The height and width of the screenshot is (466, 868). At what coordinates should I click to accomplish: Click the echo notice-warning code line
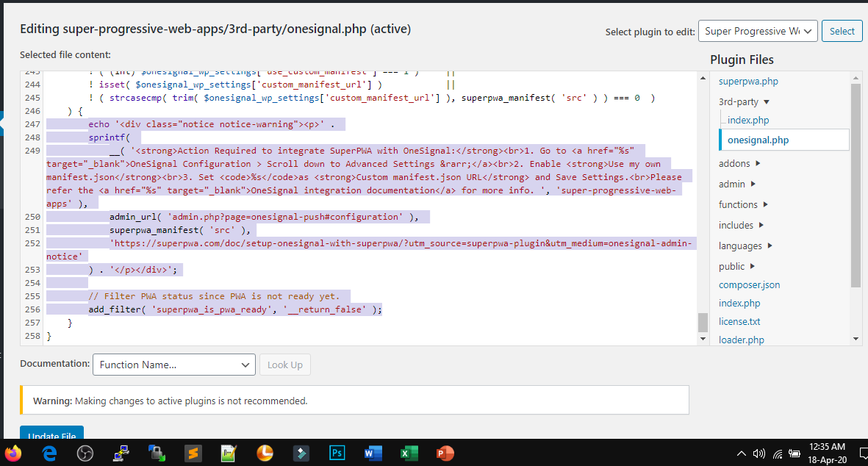tap(212, 124)
